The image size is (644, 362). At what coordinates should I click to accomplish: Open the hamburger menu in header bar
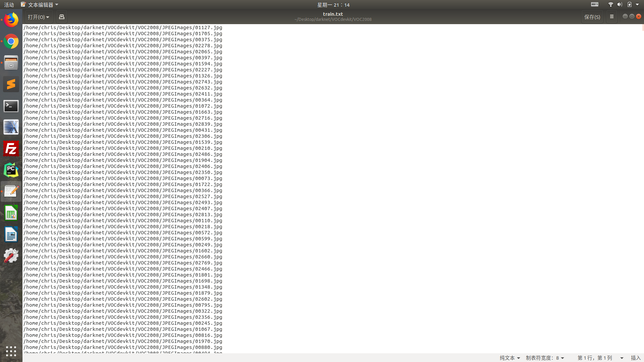coord(611,17)
